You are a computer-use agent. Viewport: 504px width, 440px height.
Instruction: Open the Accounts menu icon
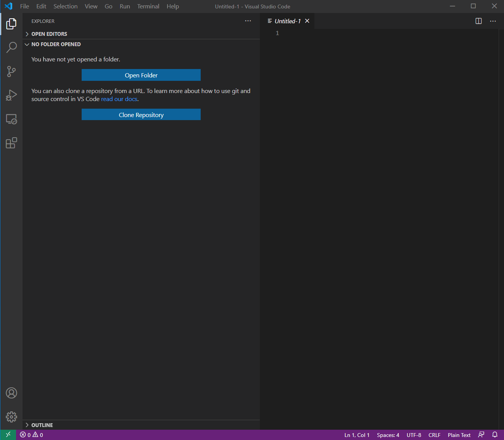(x=11, y=393)
